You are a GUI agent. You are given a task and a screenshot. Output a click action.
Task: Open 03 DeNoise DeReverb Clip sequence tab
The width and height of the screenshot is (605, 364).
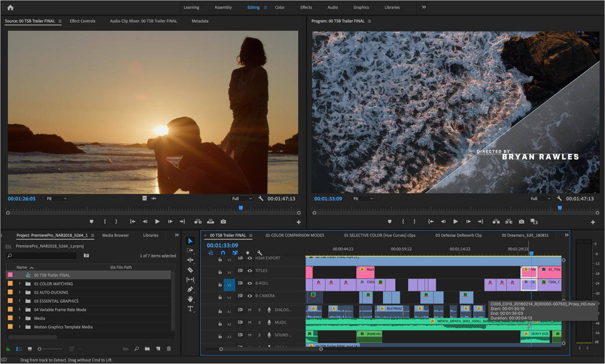click(459, 235)
